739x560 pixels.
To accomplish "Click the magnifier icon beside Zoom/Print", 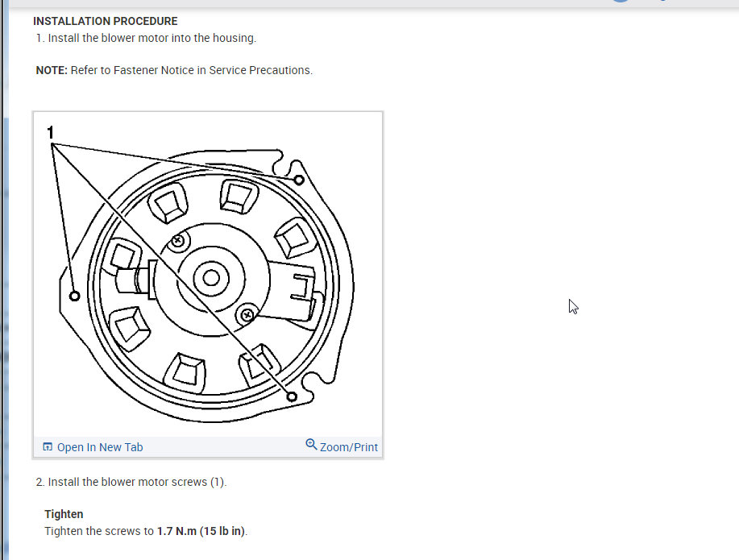I will coord(311,445).
